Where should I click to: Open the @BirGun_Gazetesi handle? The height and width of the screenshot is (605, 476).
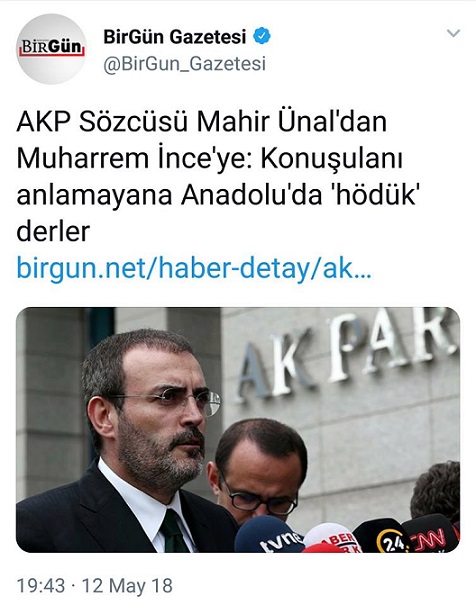click(184, 63)
